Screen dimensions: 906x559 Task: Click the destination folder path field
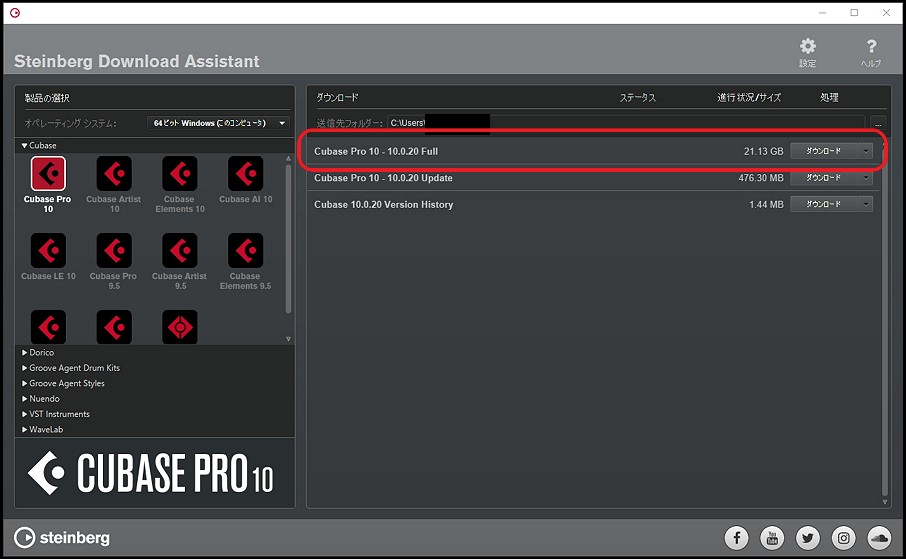(x=626, y=123)
